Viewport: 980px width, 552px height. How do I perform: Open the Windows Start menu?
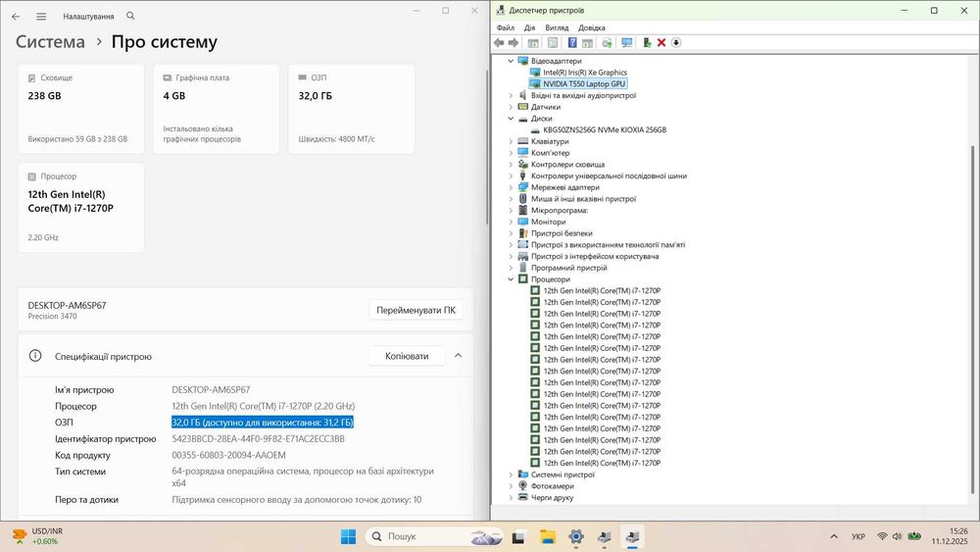348,536
